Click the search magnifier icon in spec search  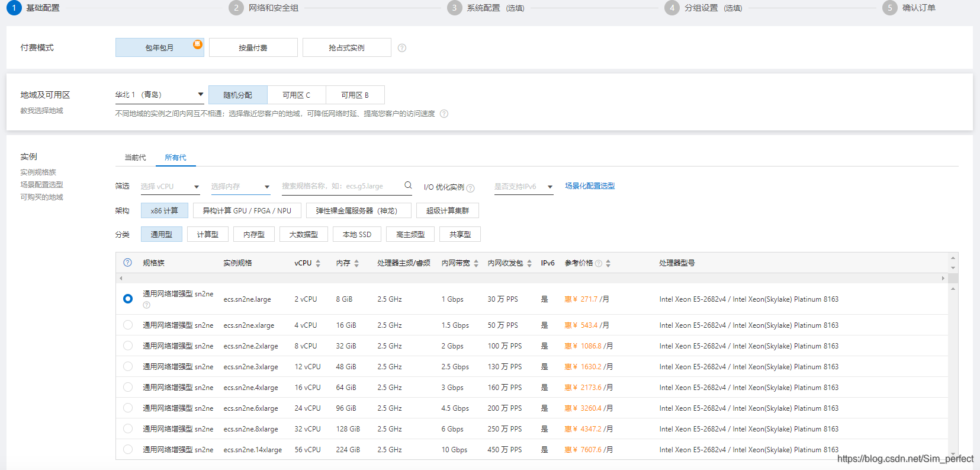coord(408,186)
